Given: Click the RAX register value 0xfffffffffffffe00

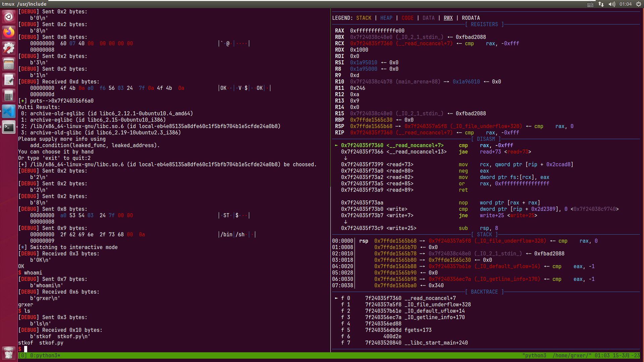Looking at the screenshot, I should click(x=377, y=31).
